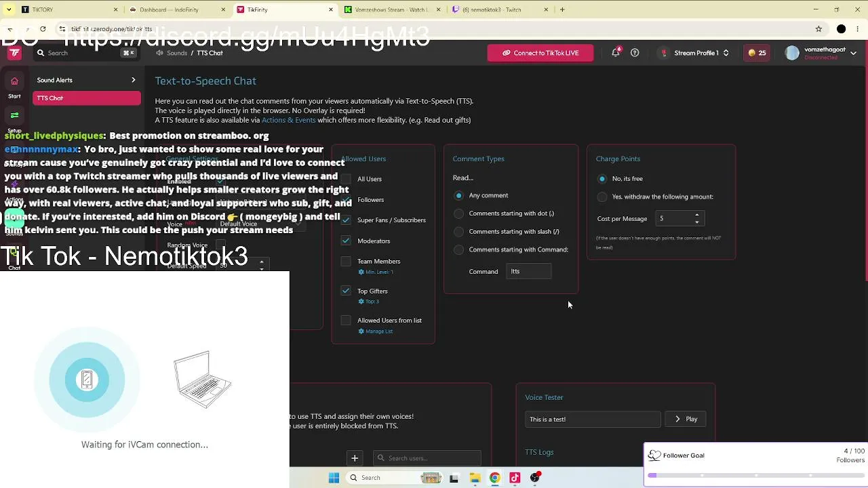Open the Manage List link
Screen dimensions: 868x488
(x=379, y=331)
